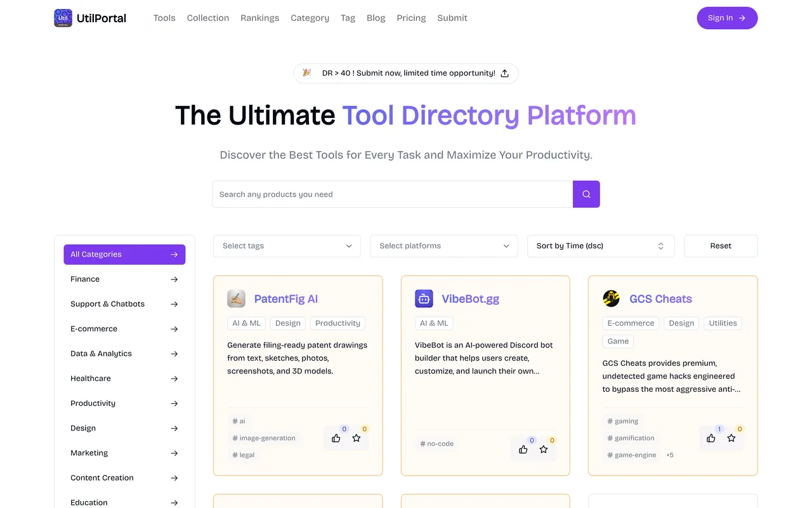
Task: Click the #ai tag on PatentFig AI
Action: (239, 421)
